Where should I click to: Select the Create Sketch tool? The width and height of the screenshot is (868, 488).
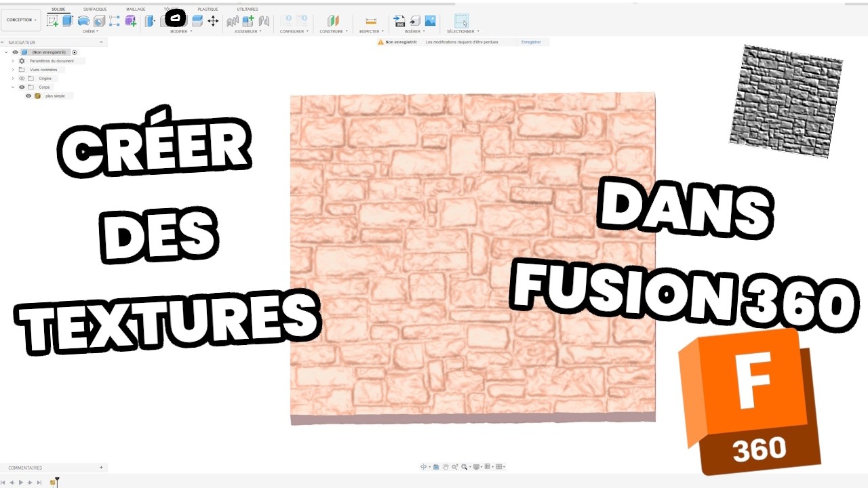[52, 20]
